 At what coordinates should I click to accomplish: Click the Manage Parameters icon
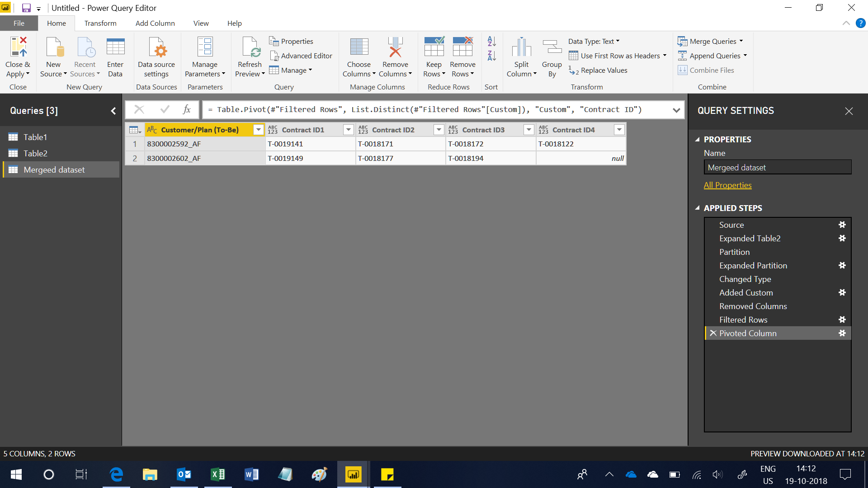point(205,47)
